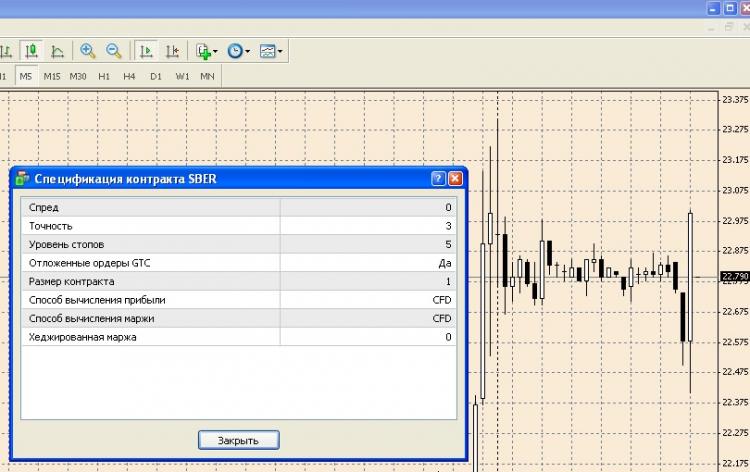Click the periods clock icon

(235, 51)
